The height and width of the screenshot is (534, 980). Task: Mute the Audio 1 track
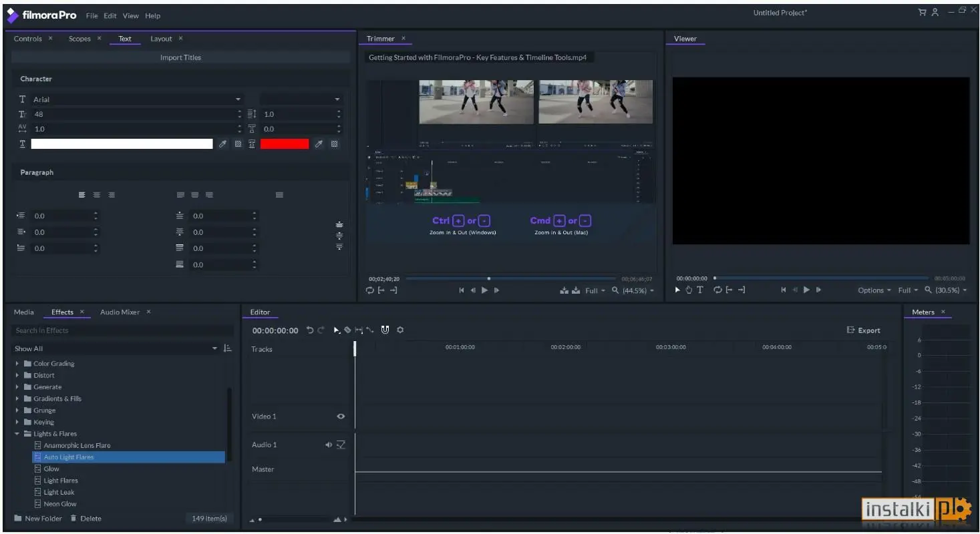(x=329, y=445)
